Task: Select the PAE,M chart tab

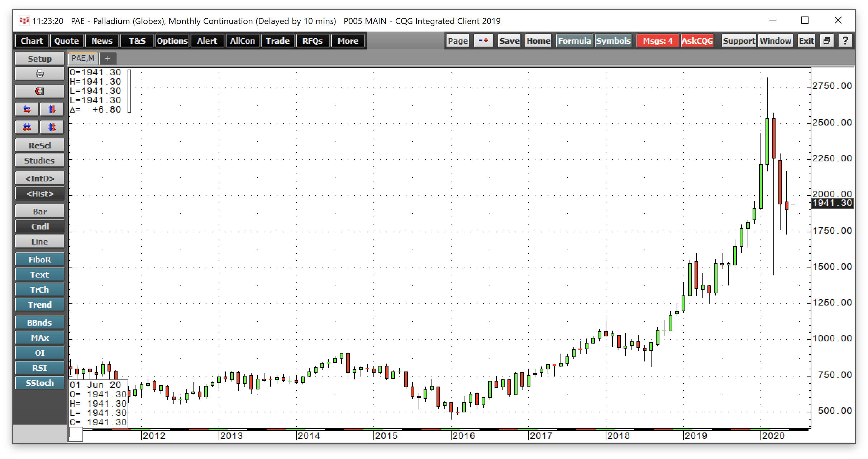Action: [83, 58]
